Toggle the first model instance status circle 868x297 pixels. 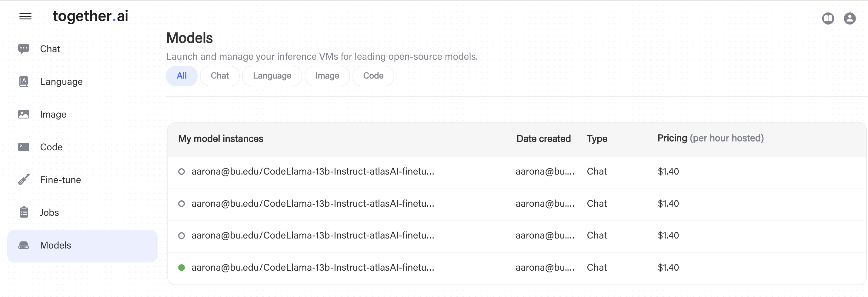[x=181, y=172]
